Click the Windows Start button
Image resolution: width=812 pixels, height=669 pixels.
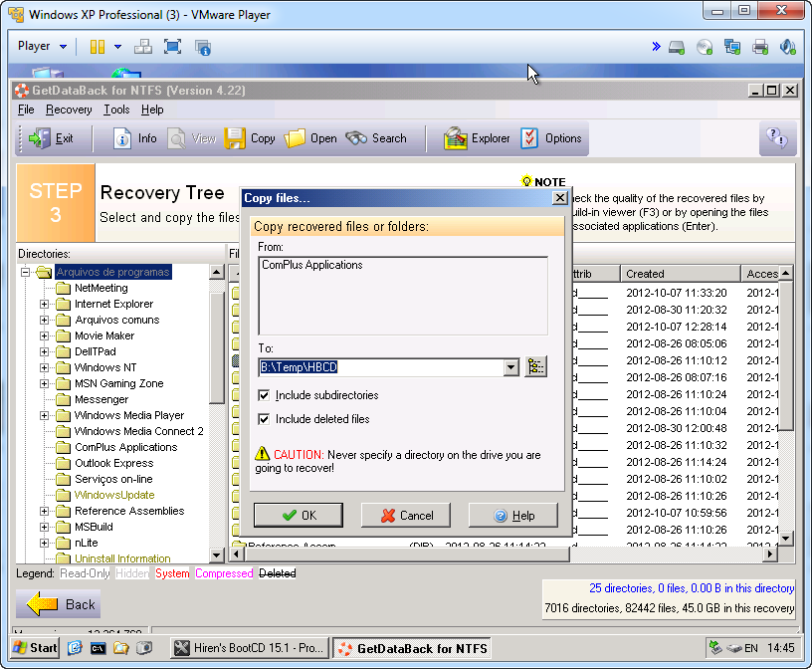pos(35,648)
